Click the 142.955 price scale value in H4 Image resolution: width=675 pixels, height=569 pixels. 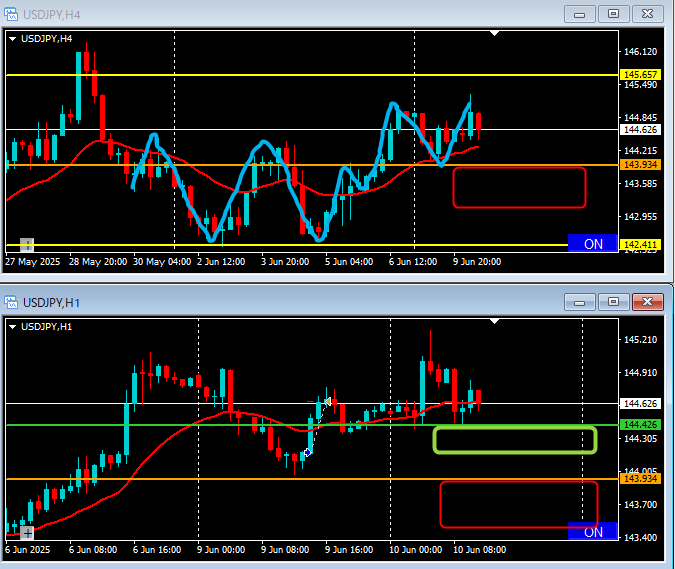tap(641, 216)
